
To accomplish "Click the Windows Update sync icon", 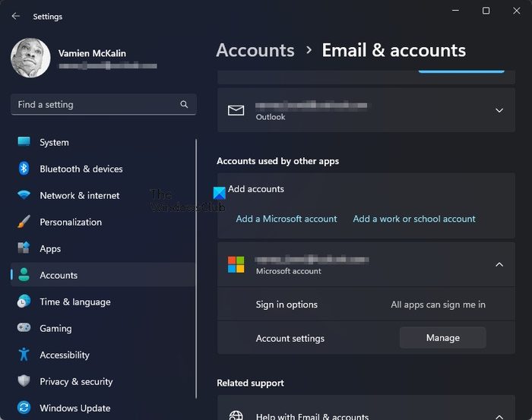I will point(24,407).
